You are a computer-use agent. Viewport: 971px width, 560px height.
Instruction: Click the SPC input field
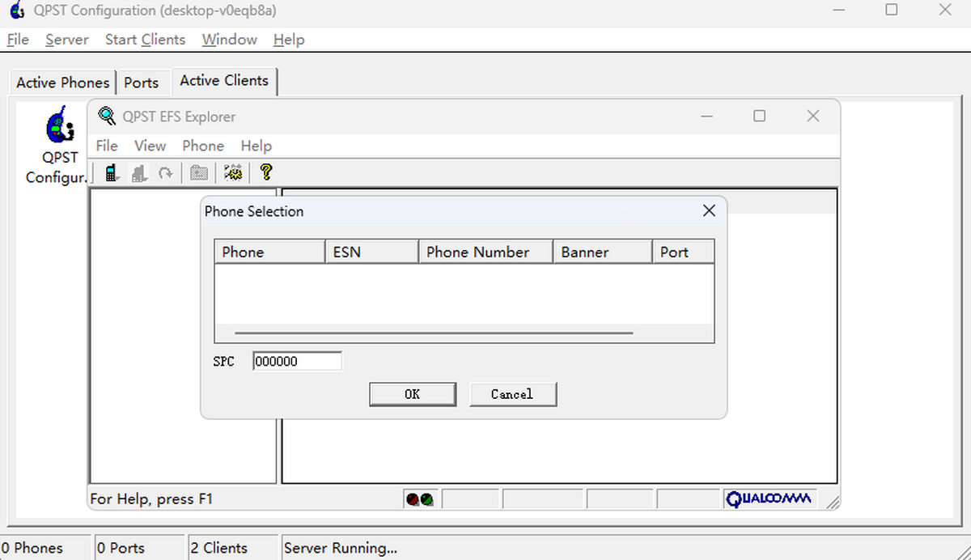297,362
